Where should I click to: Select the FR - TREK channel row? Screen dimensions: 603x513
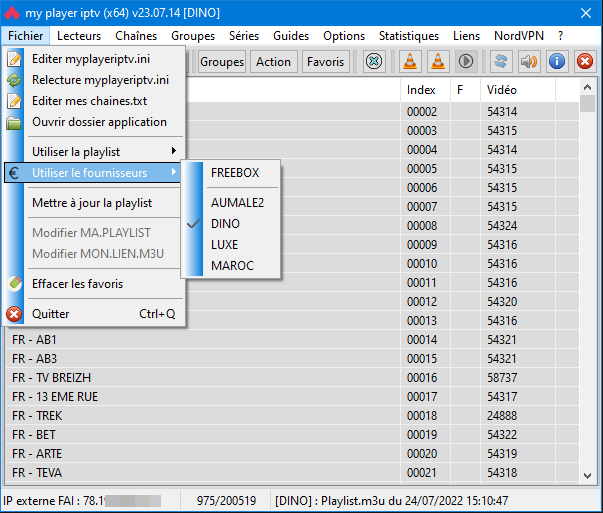pos(292,416)
